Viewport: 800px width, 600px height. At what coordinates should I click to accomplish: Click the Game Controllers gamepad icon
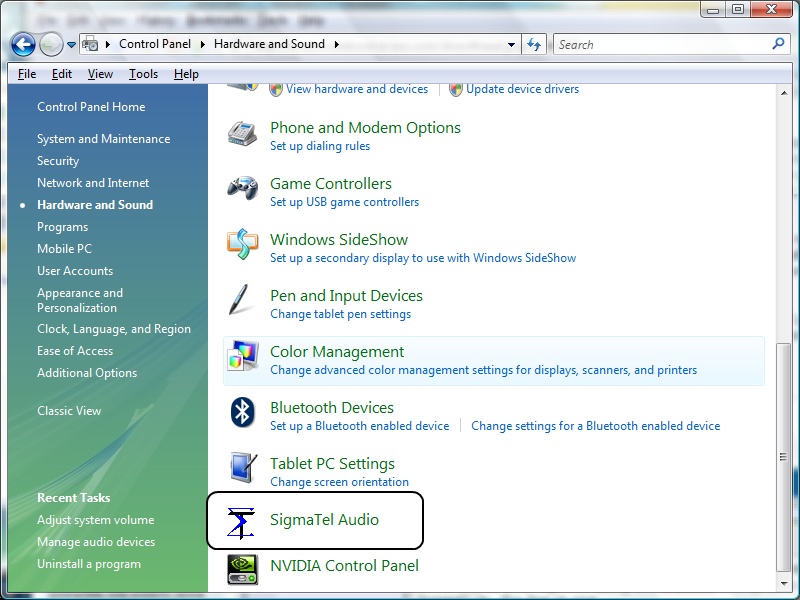coord(242,188)
